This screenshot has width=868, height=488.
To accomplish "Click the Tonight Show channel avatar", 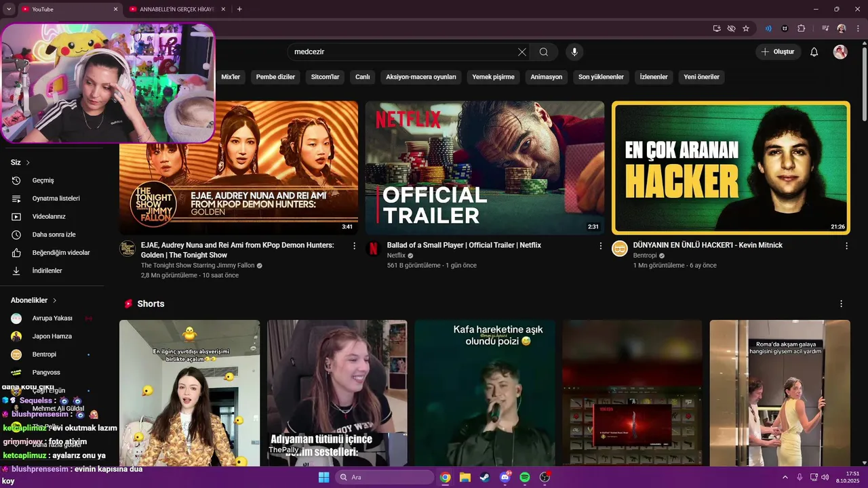I will pos(127,249).
